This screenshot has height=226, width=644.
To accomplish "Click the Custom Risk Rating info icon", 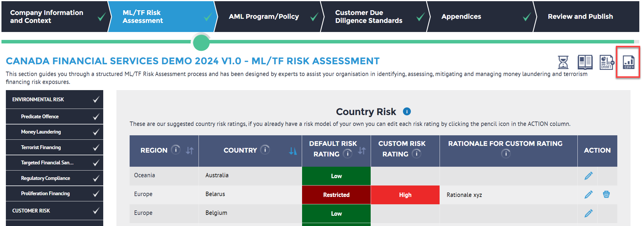I will pyautogui.click(x=416, y=154).
